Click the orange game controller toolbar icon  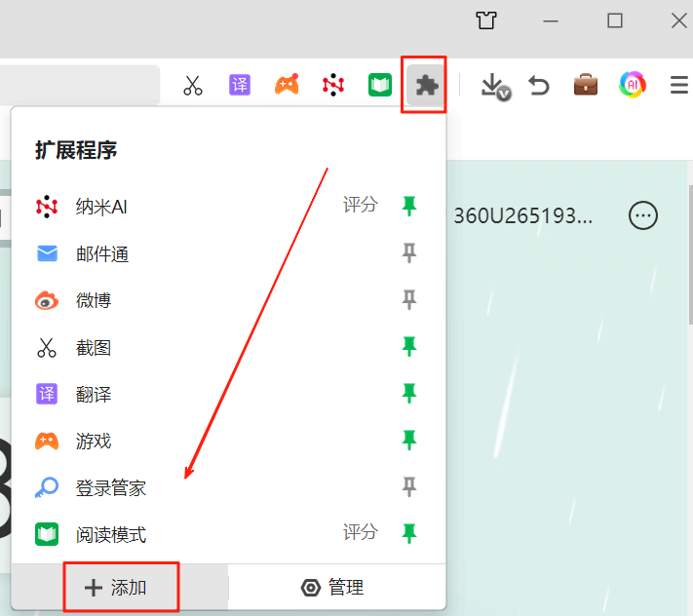[x=287, y=86]
